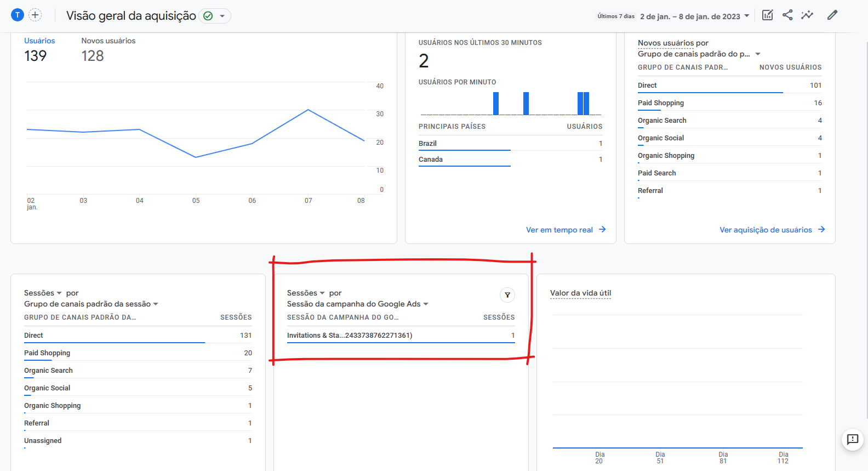Click Organic Search row in Novos usuários table
The width and height of the screenshot is (868, 471).
coord(730,120)
